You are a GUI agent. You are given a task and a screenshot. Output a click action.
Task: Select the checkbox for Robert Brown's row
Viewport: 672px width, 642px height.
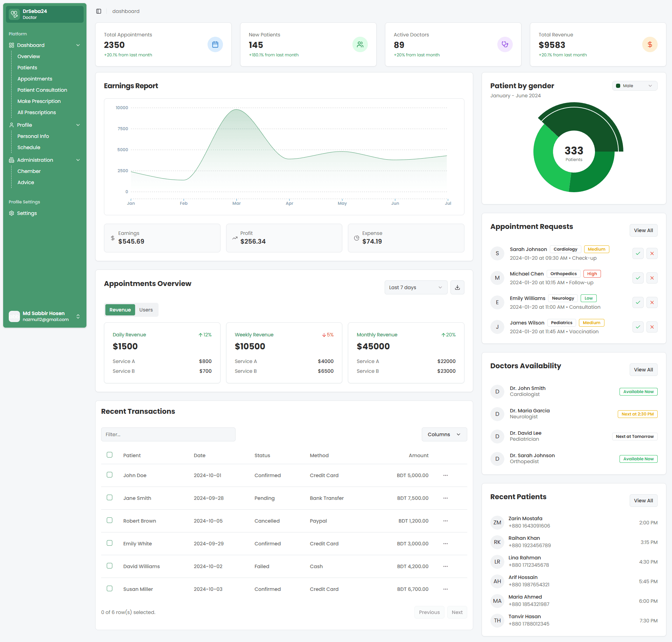pos(110,520)
